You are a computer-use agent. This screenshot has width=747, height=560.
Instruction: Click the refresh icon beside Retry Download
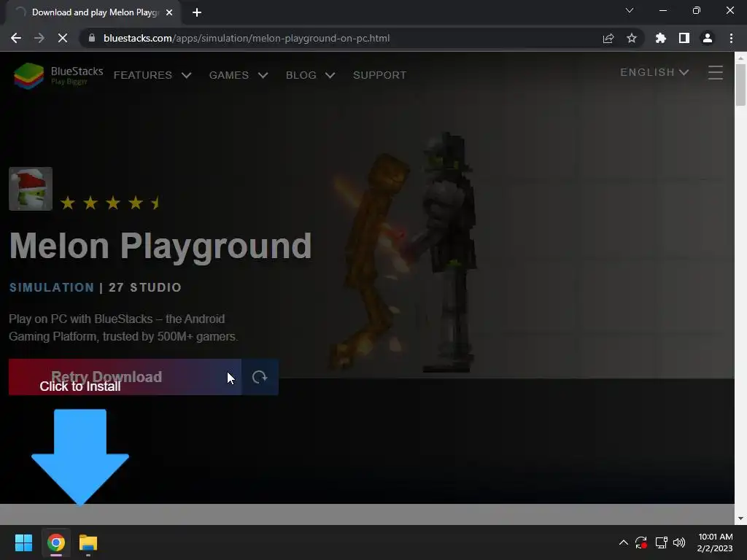pos(260,377)
